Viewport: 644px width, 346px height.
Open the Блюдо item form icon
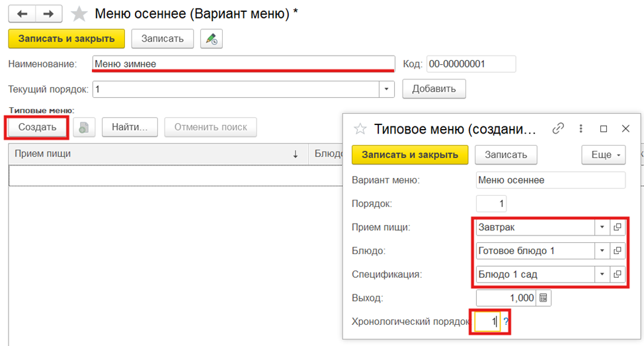point(618,251)
